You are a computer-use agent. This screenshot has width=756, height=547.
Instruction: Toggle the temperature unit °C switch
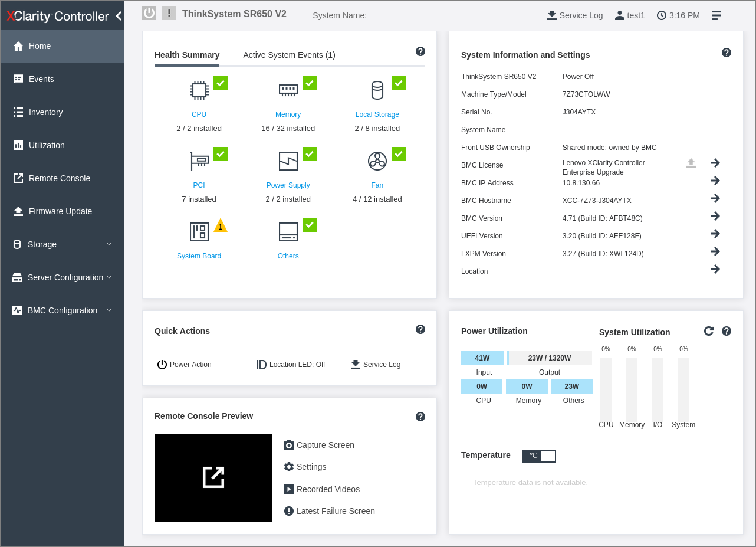click(539, 456)
